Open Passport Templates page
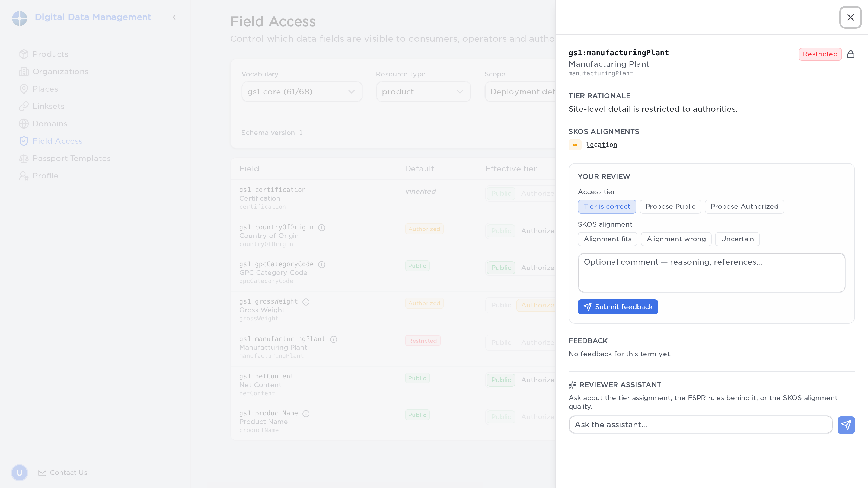Screen dimensions: 868x488 click(x=71, y=158)
